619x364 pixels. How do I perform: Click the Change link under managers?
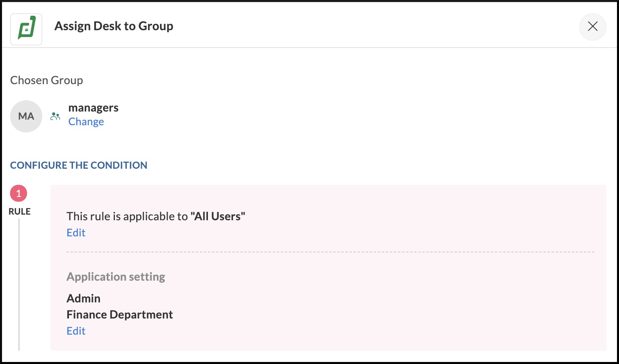(x=86, y=122)
